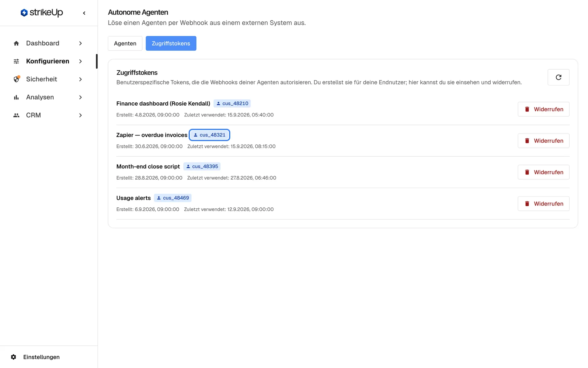Expand the Konfigurieren menu chevron
588x368 pixels.
[x=80, y=61]
